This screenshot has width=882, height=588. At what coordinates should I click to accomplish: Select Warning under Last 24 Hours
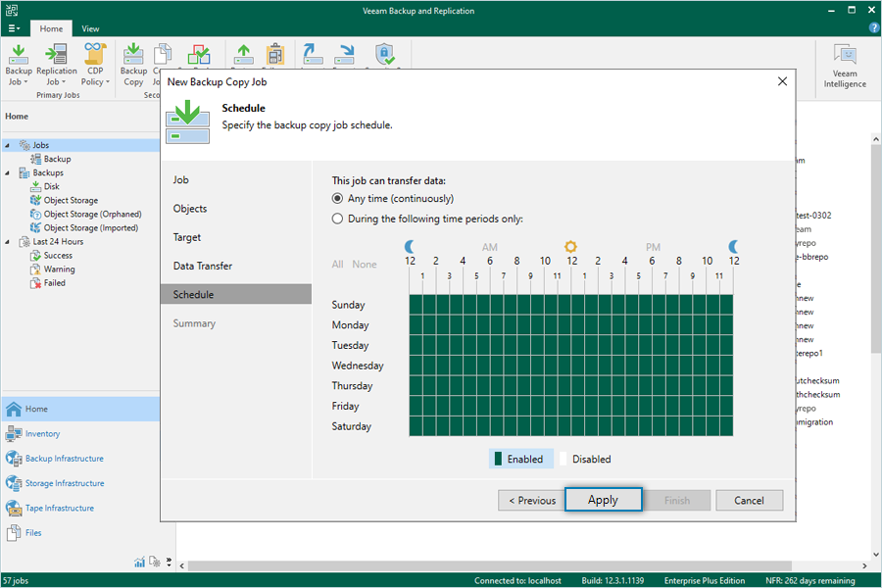tap(59, 269)
